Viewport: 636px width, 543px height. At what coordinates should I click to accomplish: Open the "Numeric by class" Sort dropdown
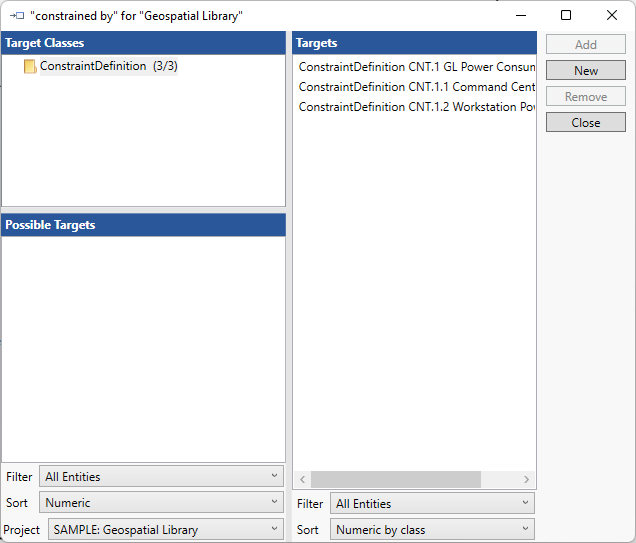[432, 530]
